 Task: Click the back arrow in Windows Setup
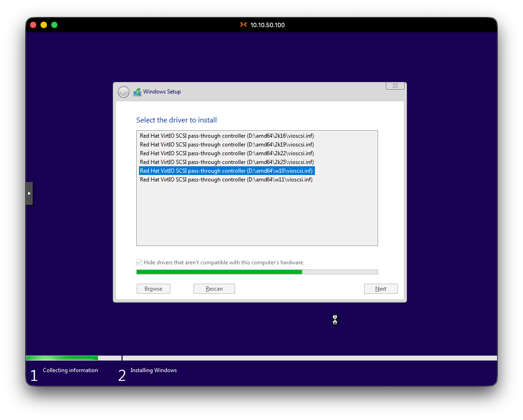pos(123,92)
